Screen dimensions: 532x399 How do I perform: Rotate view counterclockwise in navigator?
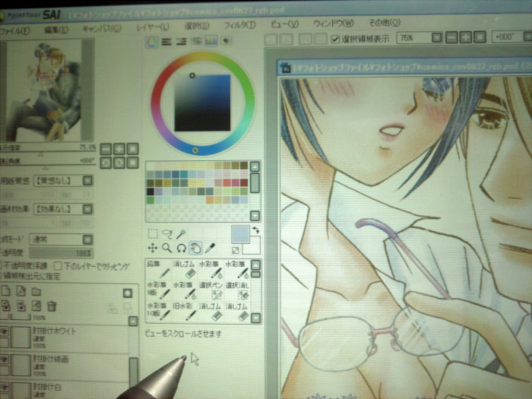click(x=106, y=163)
